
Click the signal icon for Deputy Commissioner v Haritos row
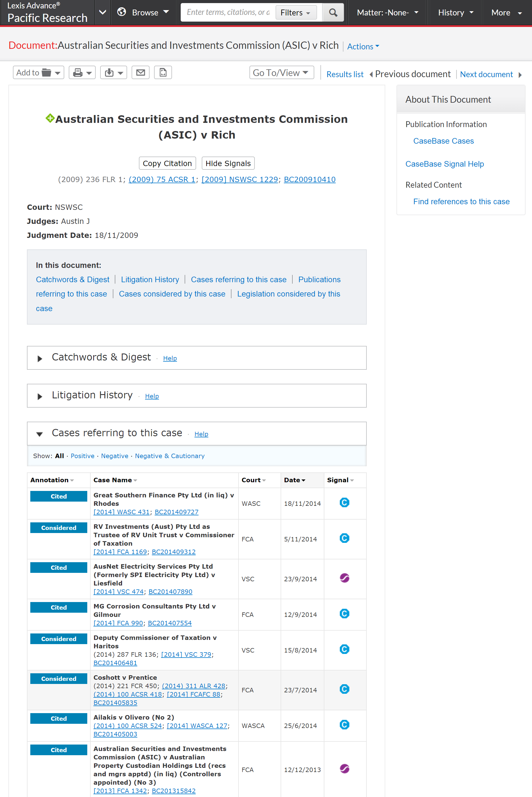click(344, 649)
